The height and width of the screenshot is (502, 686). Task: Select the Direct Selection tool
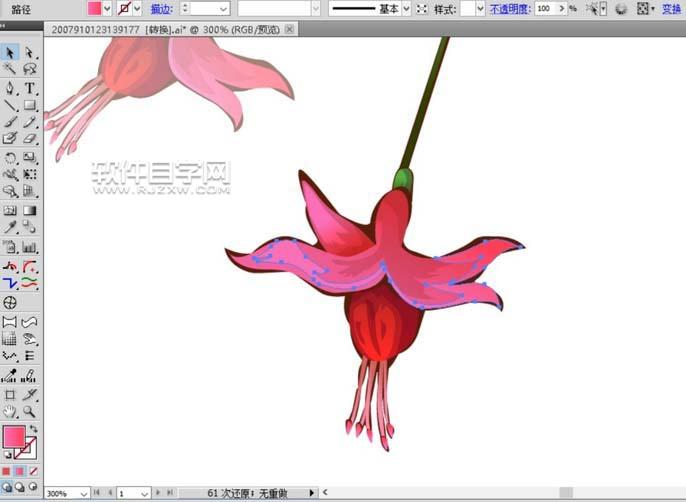click(29, 52)
